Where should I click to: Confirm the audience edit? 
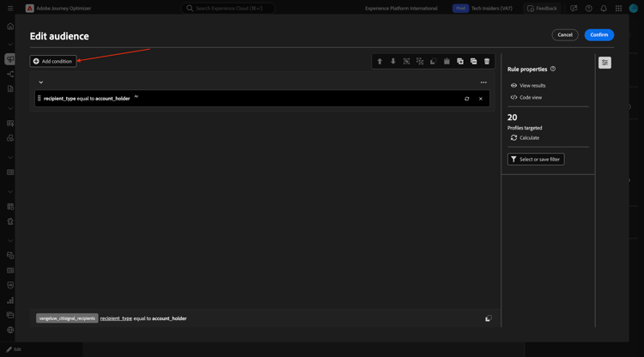click(x=598, y=35)
